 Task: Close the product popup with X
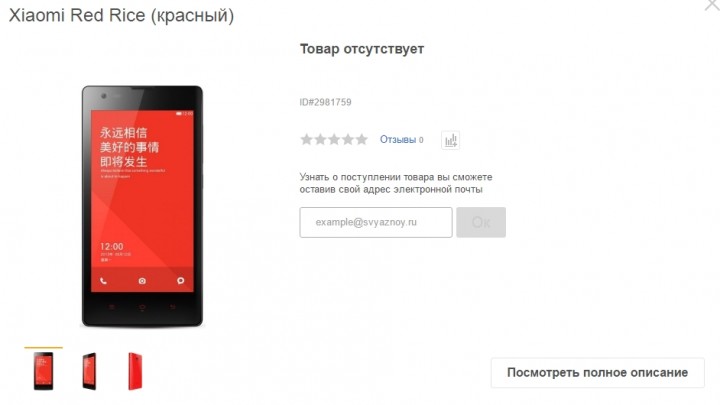pyautogui.click(x=713, y=5)
